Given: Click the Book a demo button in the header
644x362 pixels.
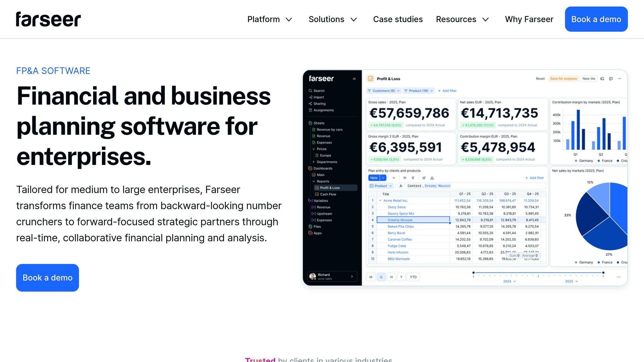Looking at the screenshot, I should [596, 19].
